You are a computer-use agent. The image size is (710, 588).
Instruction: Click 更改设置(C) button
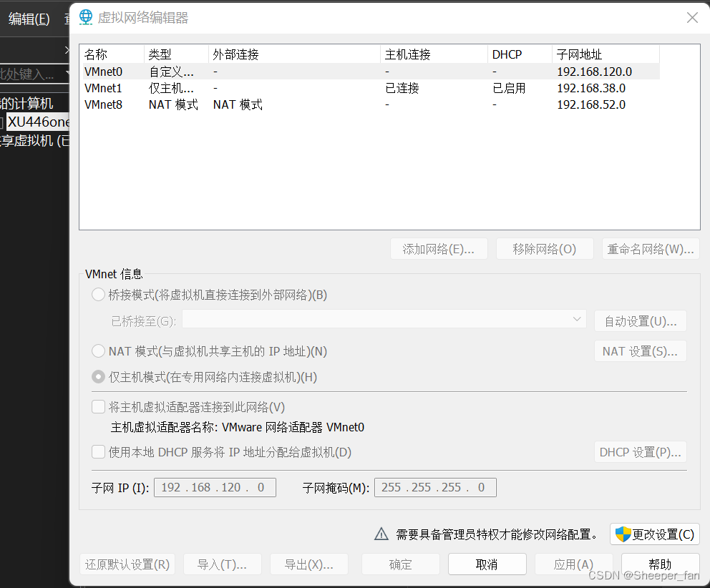pyautogui.click(x=655, y=534)
